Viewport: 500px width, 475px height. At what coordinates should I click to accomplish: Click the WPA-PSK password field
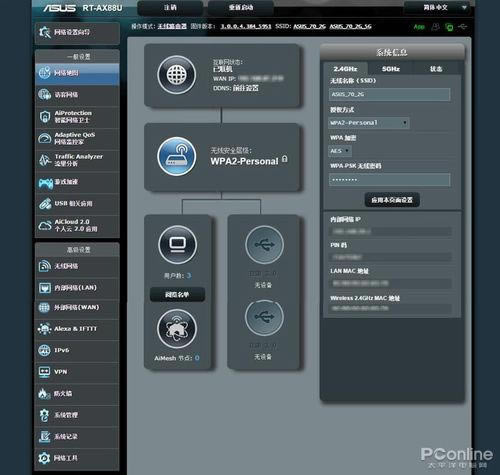389,180
